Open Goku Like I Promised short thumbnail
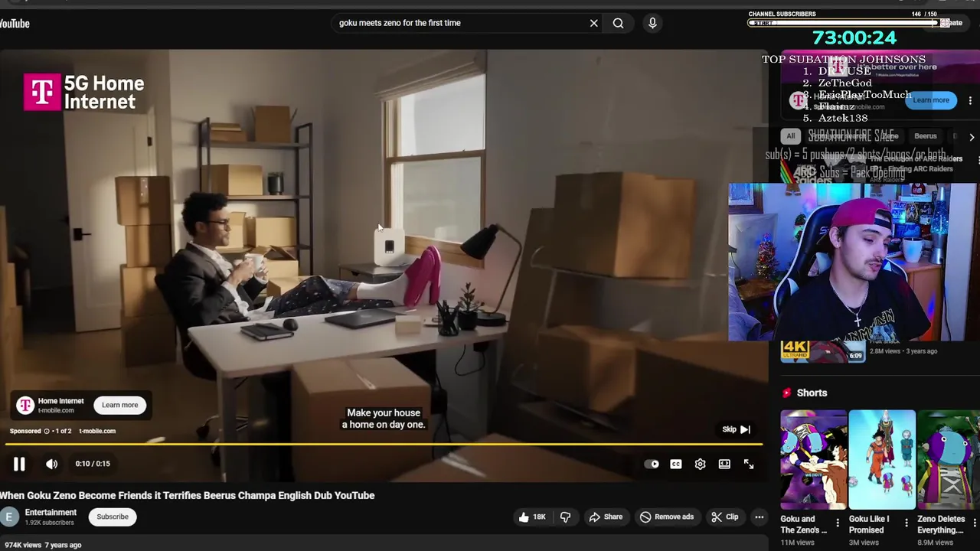Viewport: 980px width, 551px height. pos(882,460)
